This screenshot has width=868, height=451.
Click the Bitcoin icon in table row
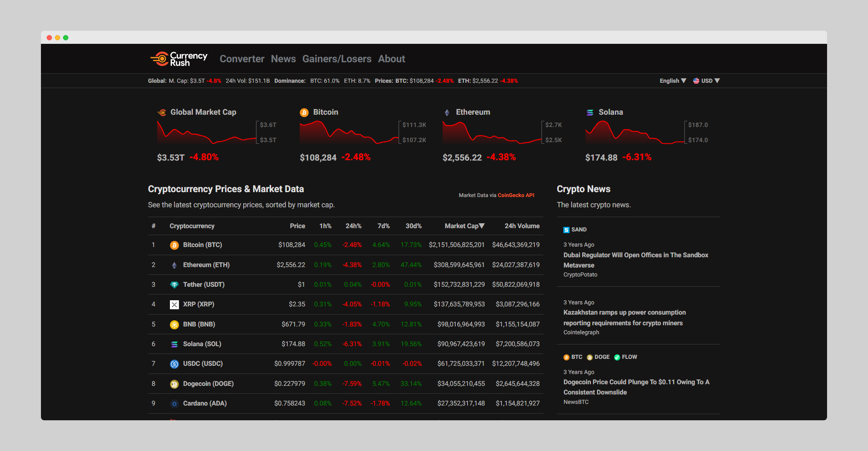174,245
